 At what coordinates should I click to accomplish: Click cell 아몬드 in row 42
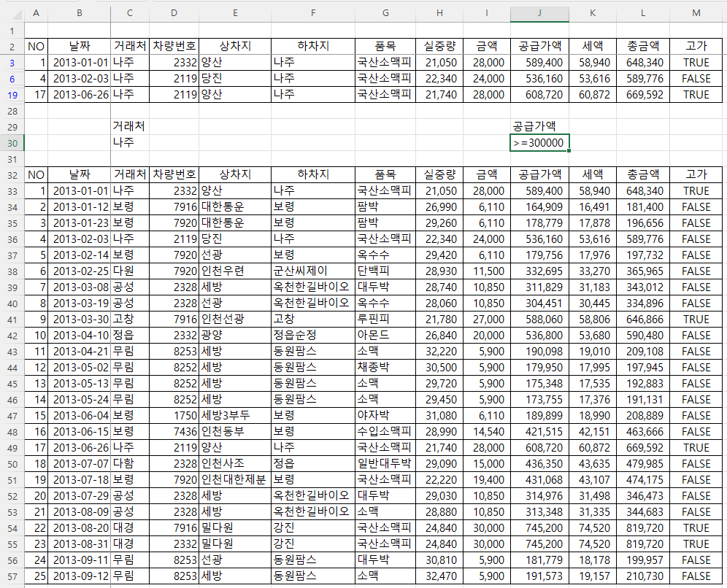point(385,336)
